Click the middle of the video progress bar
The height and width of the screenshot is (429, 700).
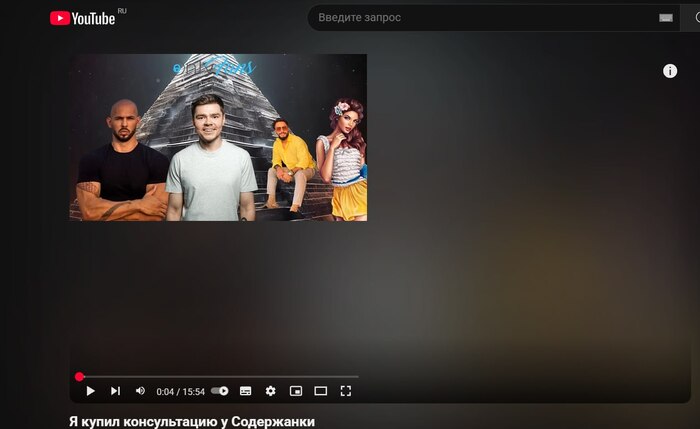tap(218, 377)
